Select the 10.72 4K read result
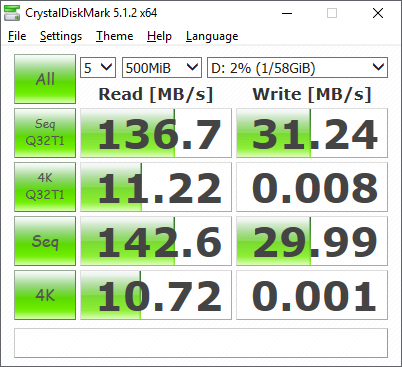This screenshot has width=402, height=367. click(156, 295)
